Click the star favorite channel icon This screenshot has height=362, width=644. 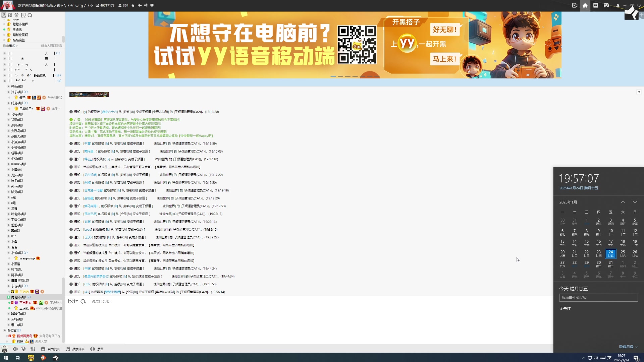click(133, 5)
